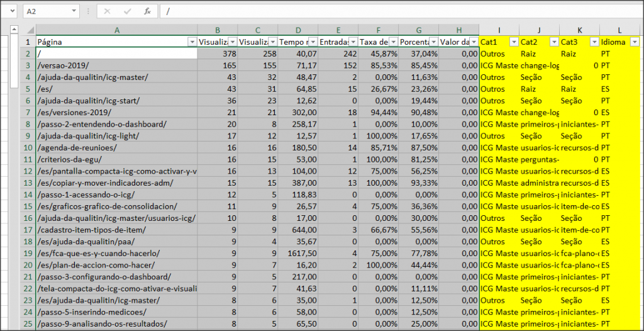Click cell /passo-2-entendendo-o-dashboard/
Image resolution: width=644 pixels, height=331 pixels.
point(116,124)
